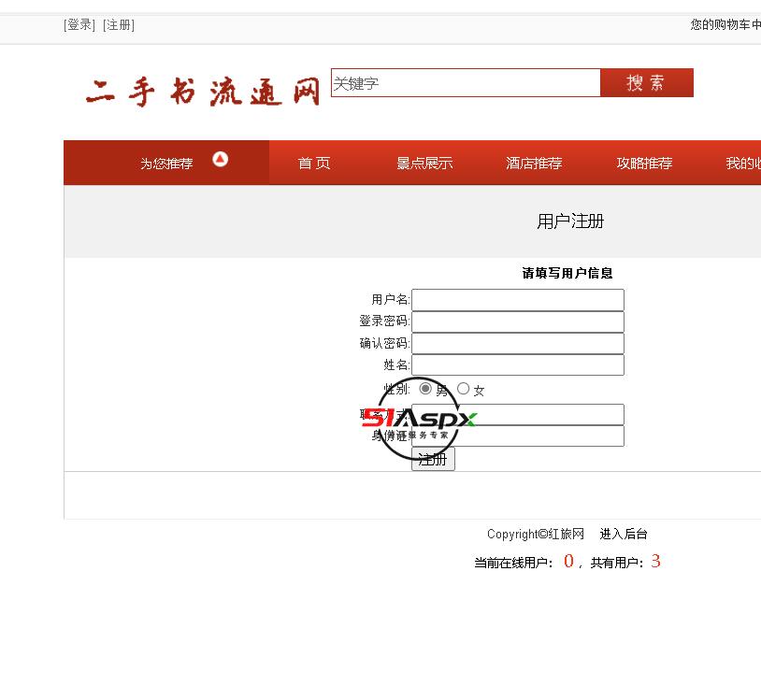Click the up-arrow icon beside 为您推荐

(220, 159)
